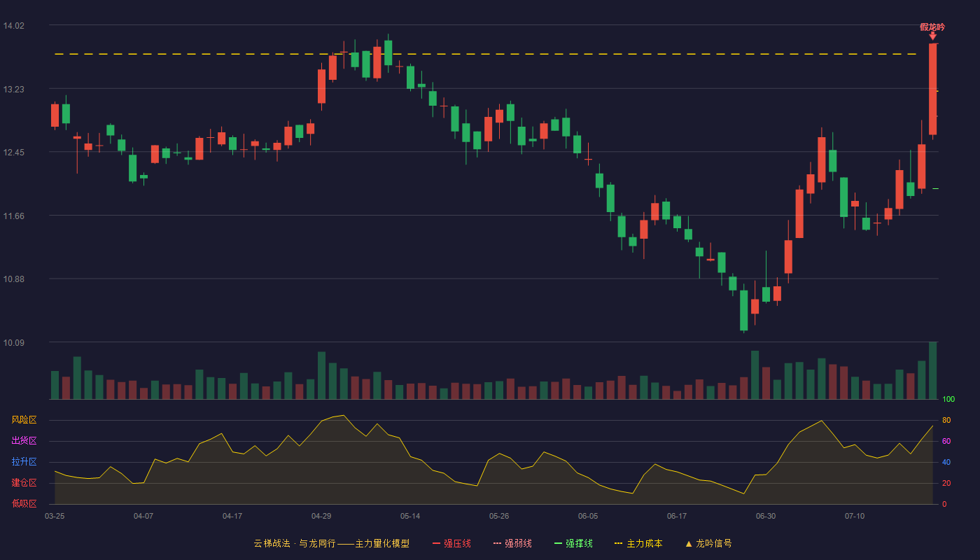This screenshot has height=560, width=980.
Task: Click the 05-14 date label
Action: coord(410,516)
